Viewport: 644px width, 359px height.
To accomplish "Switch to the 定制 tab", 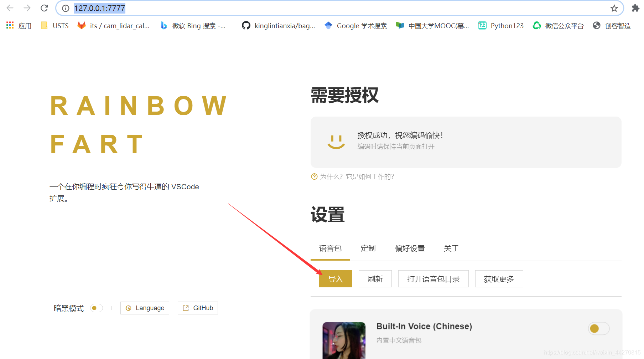I will pos(368,248).
